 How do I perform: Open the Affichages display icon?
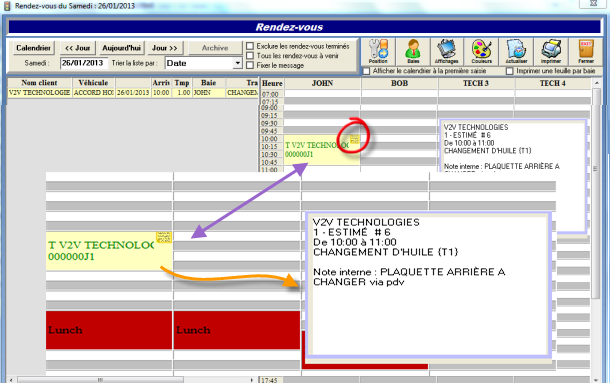click(447, 51)
